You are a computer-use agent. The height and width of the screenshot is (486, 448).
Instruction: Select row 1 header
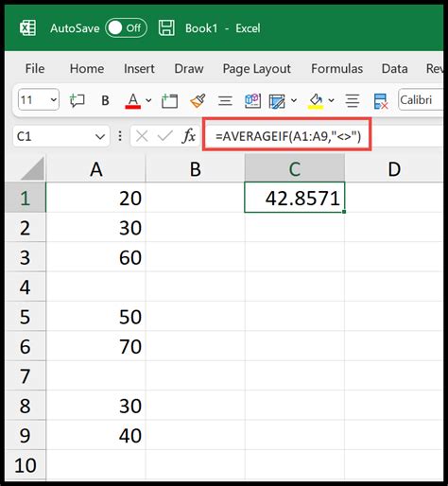[26, 198]
